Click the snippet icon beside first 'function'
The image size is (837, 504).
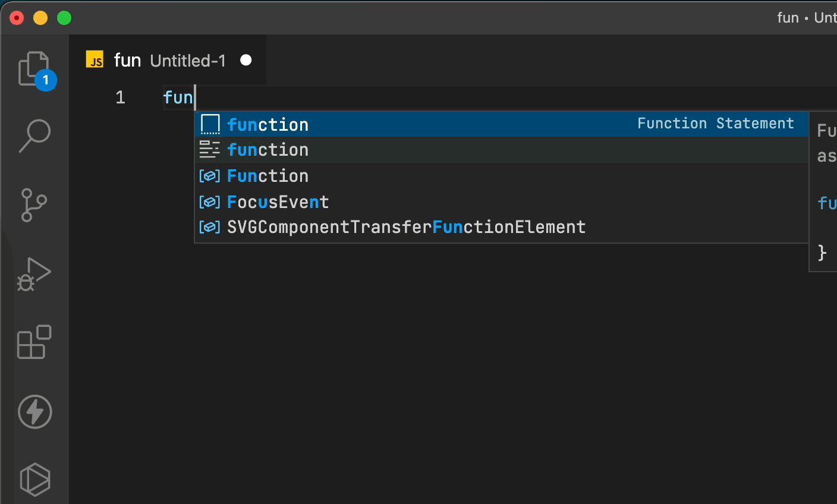click(x=210, y=124)
